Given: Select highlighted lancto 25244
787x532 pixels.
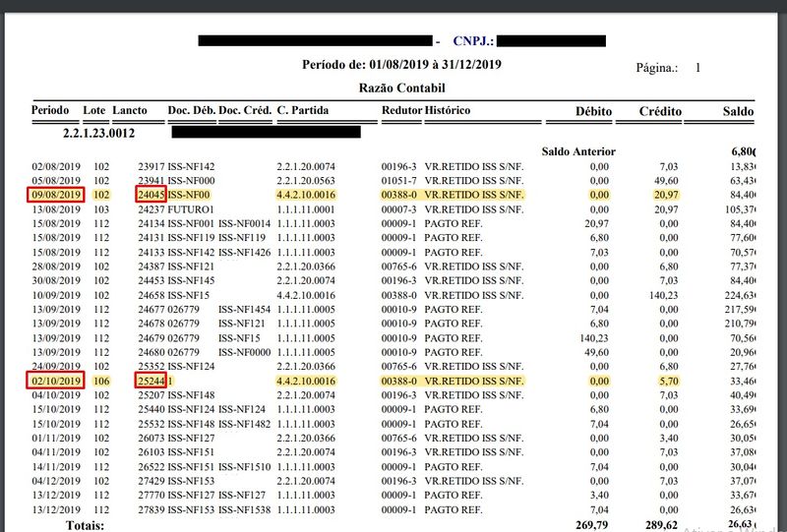Looking at the screenshot, I should (151, 381).
